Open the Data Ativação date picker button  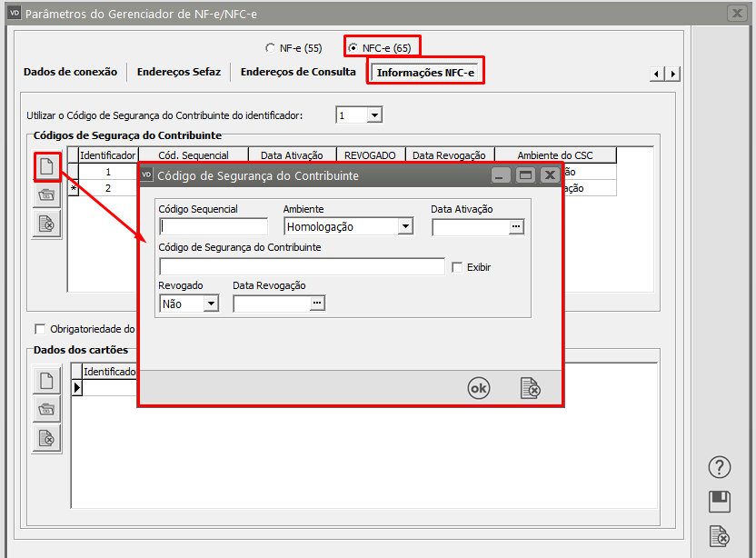click(516, 227)
